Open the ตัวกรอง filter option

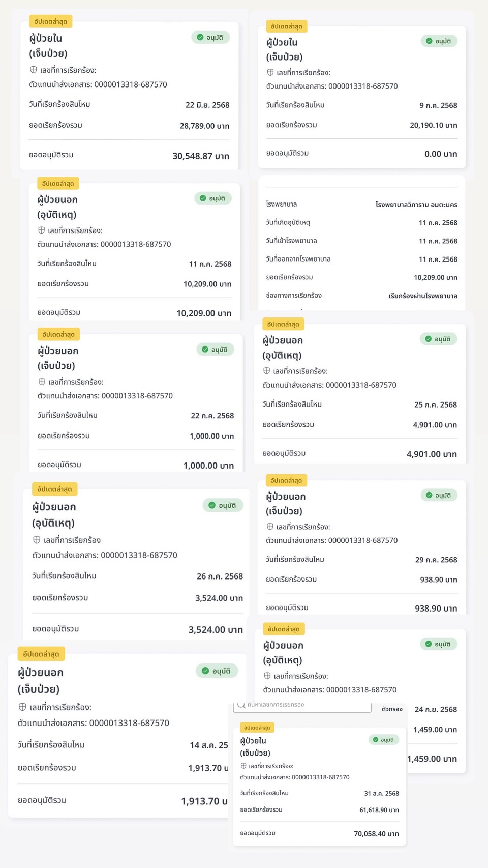(392, 709)
